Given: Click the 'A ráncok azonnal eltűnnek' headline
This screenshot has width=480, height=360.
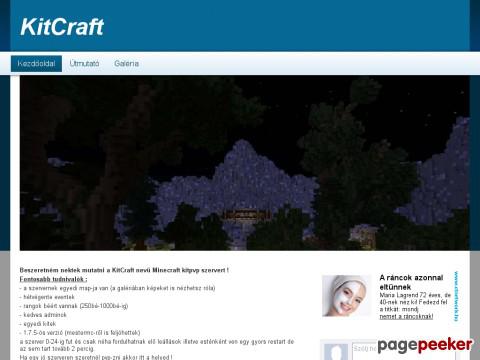Looking at the screenshot, I should click(411, 282).
